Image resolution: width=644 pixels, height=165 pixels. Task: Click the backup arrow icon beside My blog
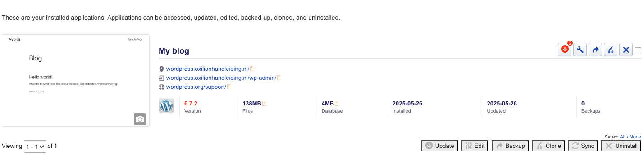point(596,50)
